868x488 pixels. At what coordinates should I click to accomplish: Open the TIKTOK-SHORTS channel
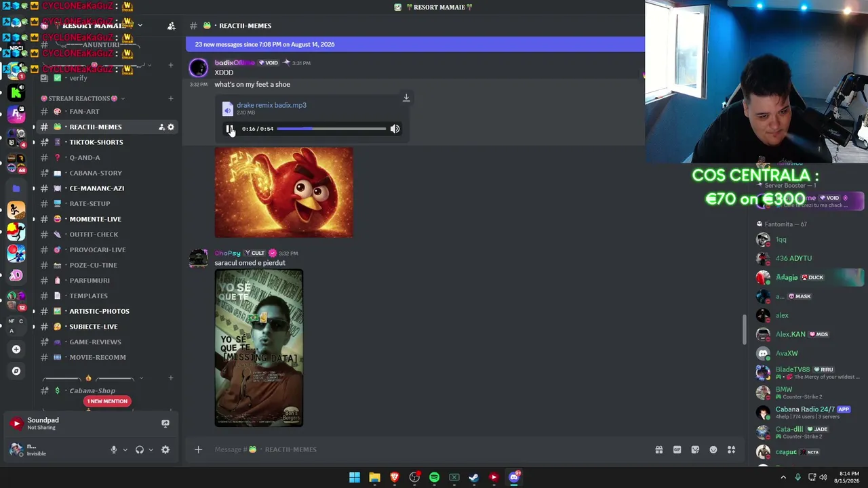pyautogui.click(x=96, y=142)
